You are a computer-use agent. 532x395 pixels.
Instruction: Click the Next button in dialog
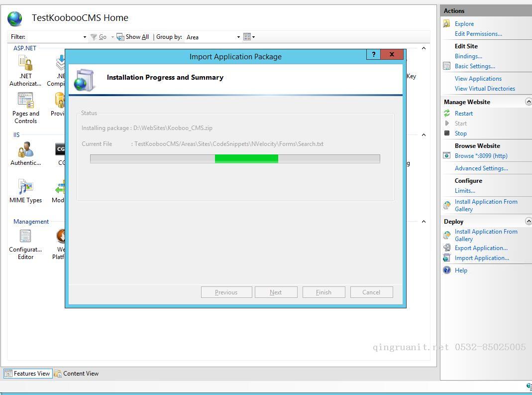[x=276, y=292]
